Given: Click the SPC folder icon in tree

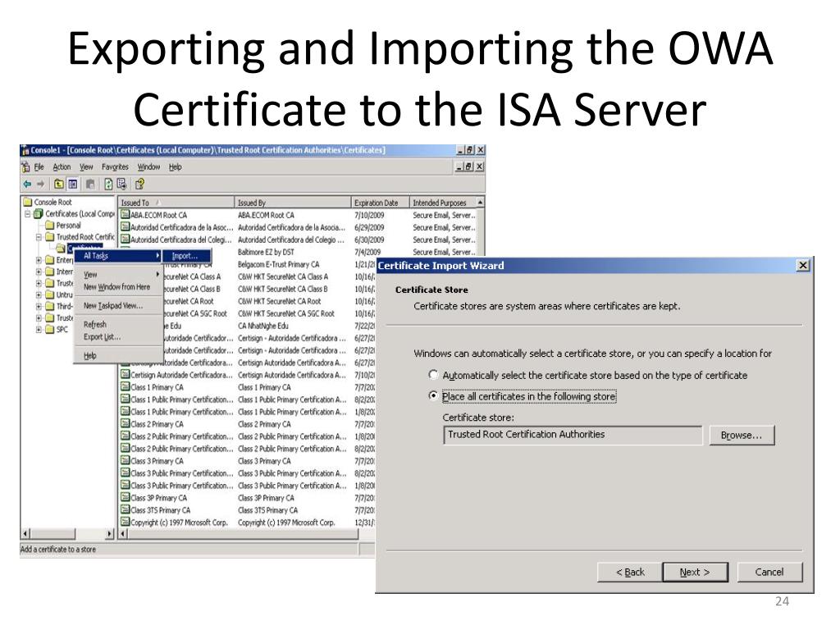Looking at the screenshot, I should 50,330.
